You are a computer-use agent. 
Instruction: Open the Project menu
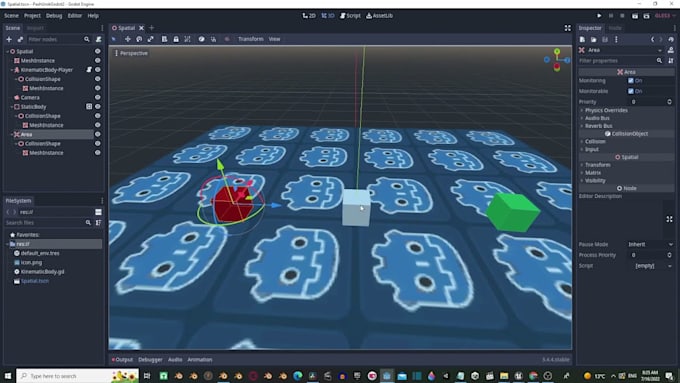(32, 16)
